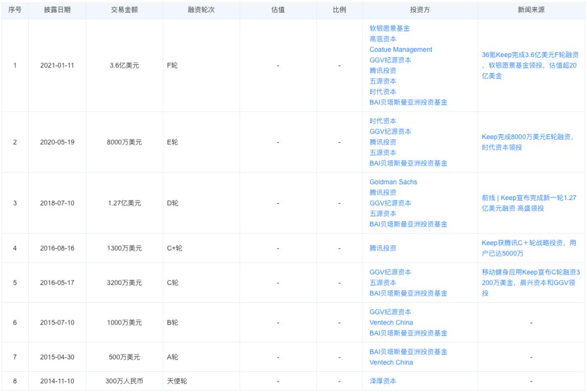Image resolution: width=587 pixels, height=392 pixels.
Task: Click GGV纪源资本 in the E轮 row
Action: pyautogui.click(x=390, y=132)
